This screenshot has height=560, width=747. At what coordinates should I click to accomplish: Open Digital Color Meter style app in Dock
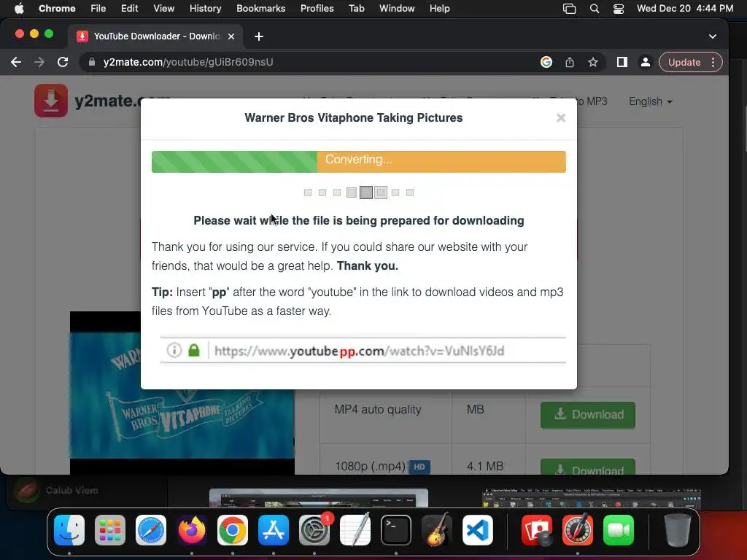(578, 530)
